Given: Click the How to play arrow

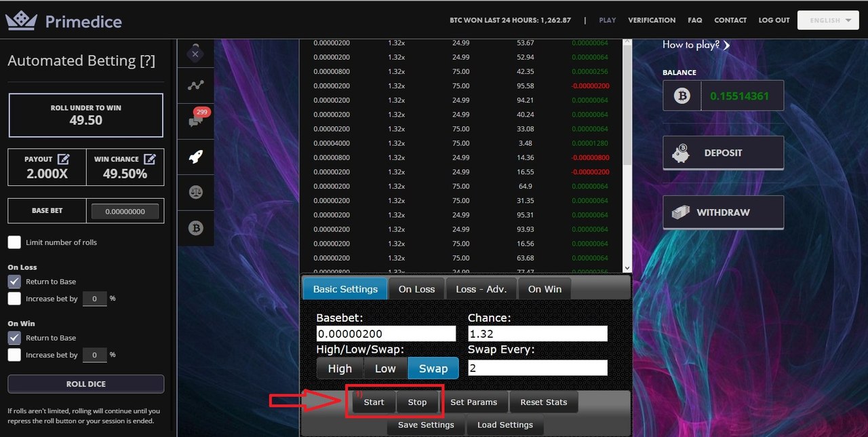Looking at the screenshot, I should [x=726, y=45].
